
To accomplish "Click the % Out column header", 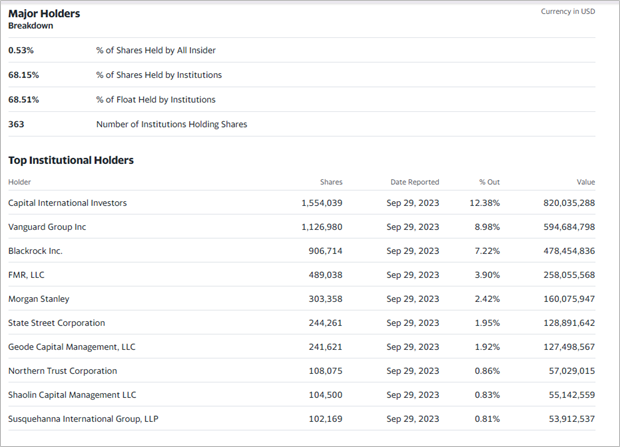I will click(489, 182).
